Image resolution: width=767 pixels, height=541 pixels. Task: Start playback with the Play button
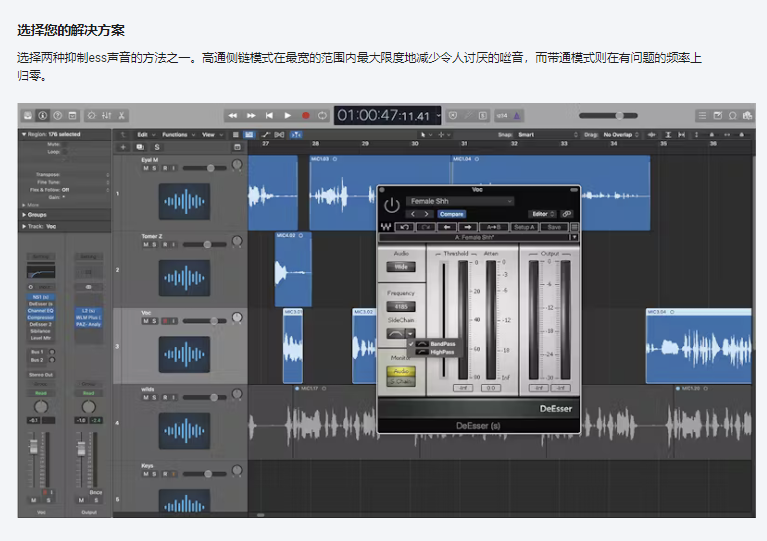pos(288,115)
